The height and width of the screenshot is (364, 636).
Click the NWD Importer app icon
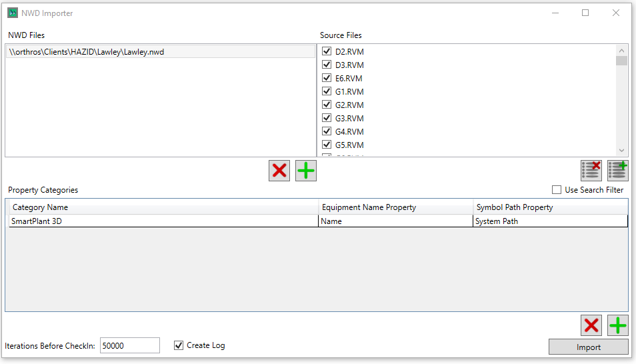12,13
